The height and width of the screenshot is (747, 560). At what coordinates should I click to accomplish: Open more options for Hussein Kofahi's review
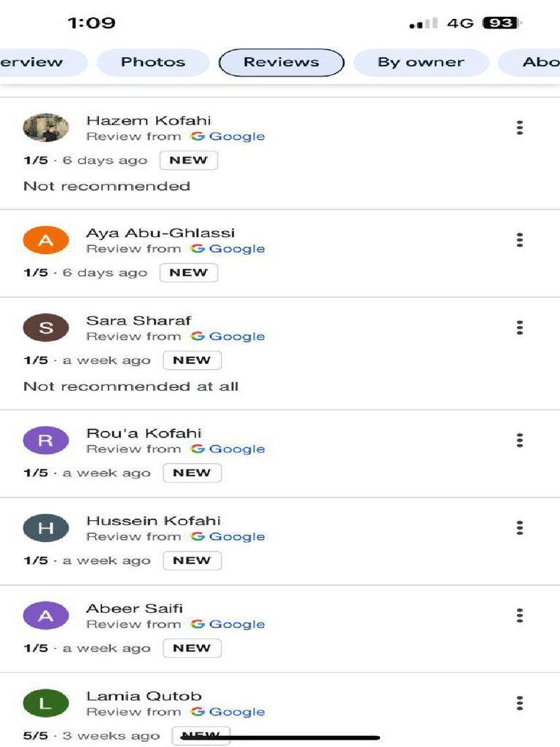point(519,527)
